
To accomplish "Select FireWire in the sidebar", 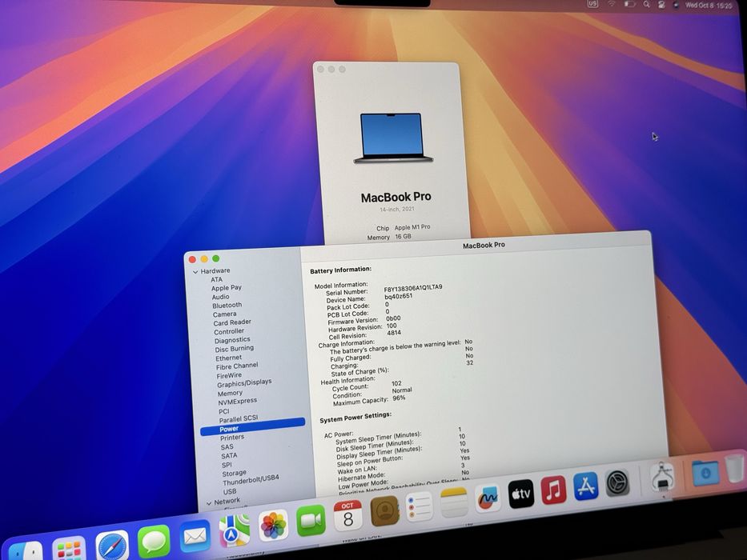I will [229, 375].
